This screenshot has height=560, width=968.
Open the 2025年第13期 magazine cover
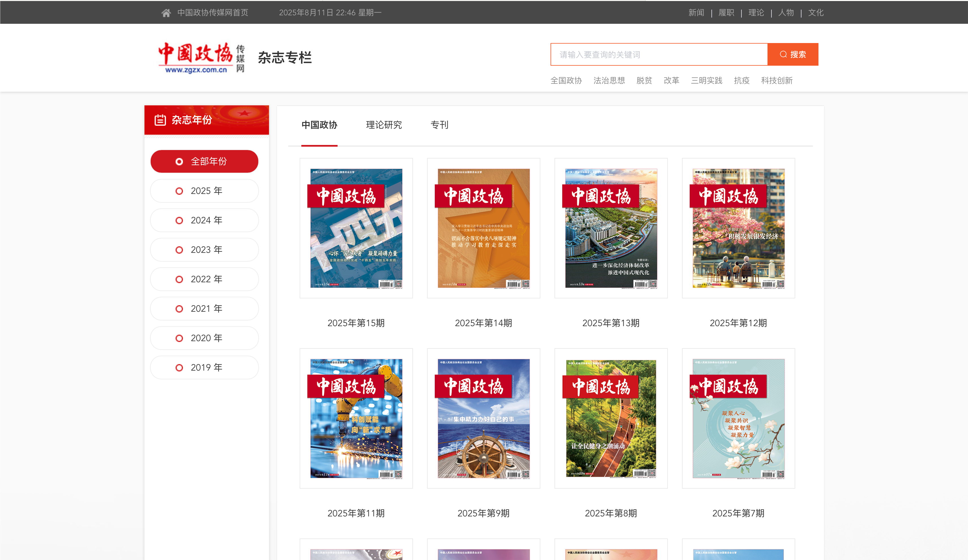(x=611, y=227)
